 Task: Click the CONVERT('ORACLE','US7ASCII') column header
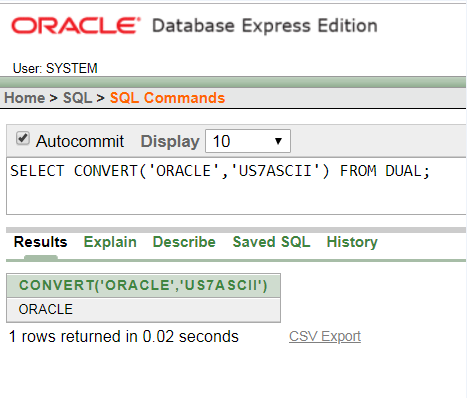coord(143,286)
